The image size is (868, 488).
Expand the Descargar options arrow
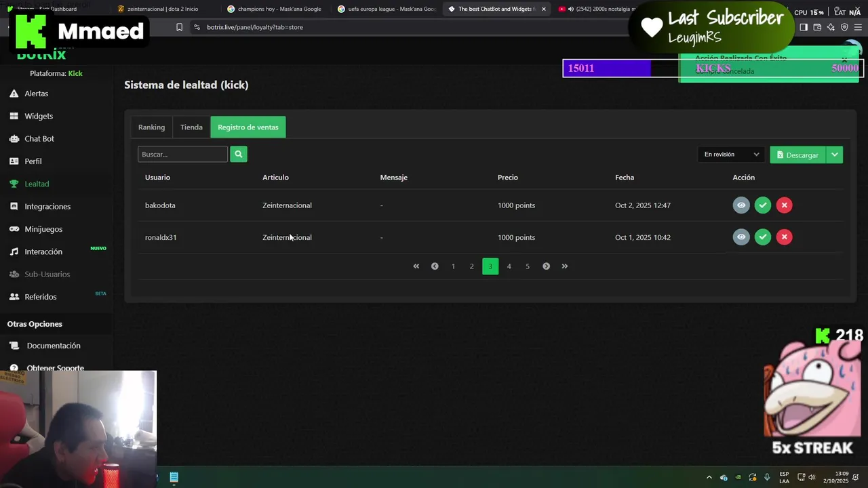click(x=835, y=155)
